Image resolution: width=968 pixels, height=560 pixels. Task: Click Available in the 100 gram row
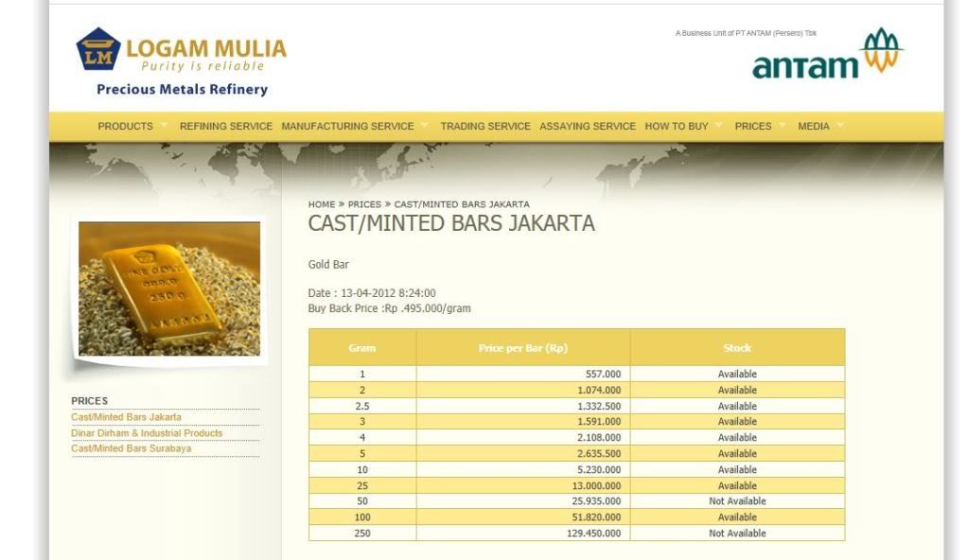click(x=737, y=517)
